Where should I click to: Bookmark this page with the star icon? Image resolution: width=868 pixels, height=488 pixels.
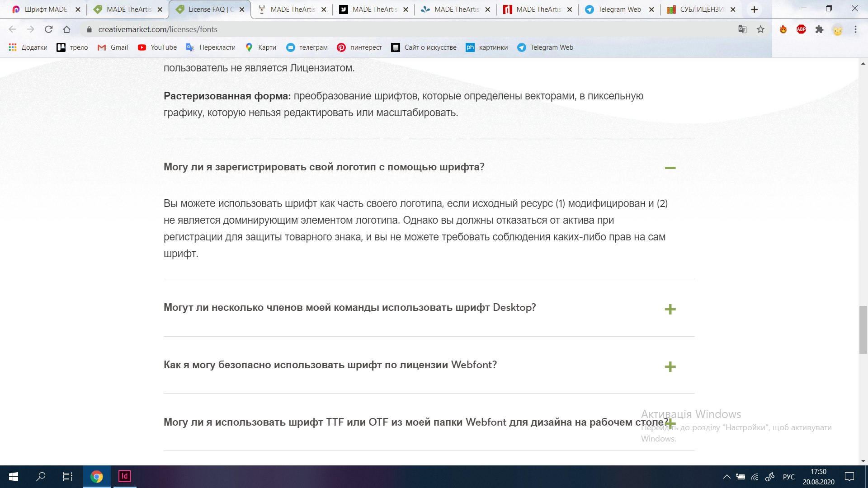pos(761,29)
